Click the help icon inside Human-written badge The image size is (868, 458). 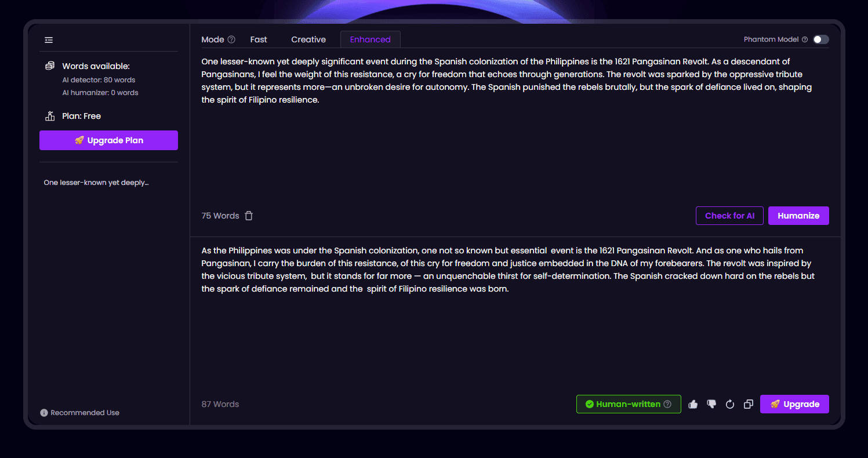point(667,404)
